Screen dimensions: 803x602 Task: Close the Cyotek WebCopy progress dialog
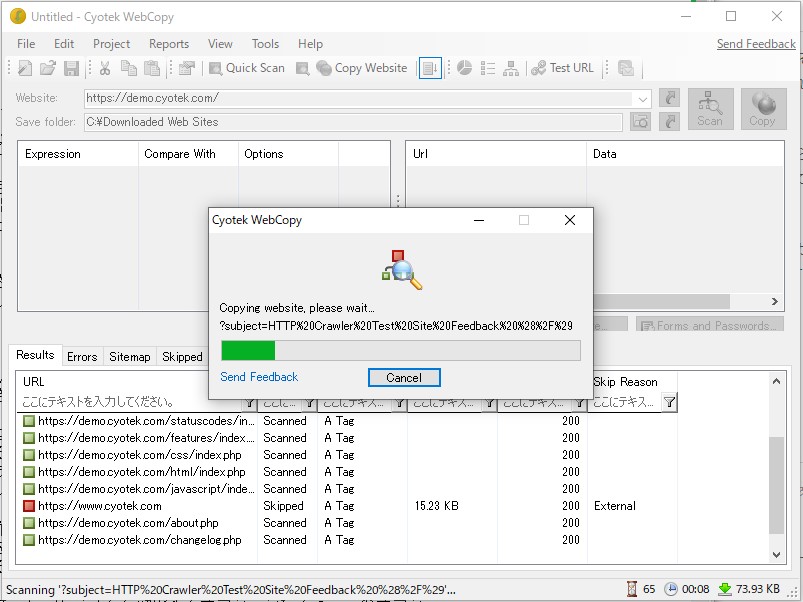(570, 220)
